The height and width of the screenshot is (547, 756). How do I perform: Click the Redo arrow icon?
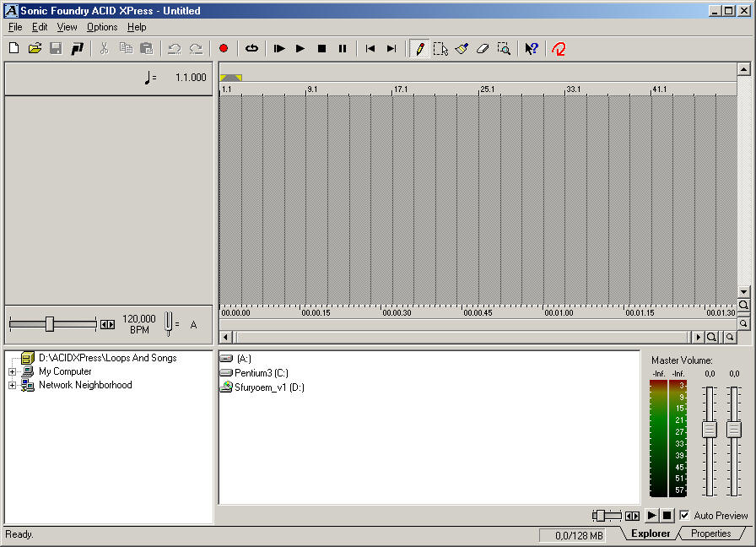pyautogui.click(x=196, y=48)
